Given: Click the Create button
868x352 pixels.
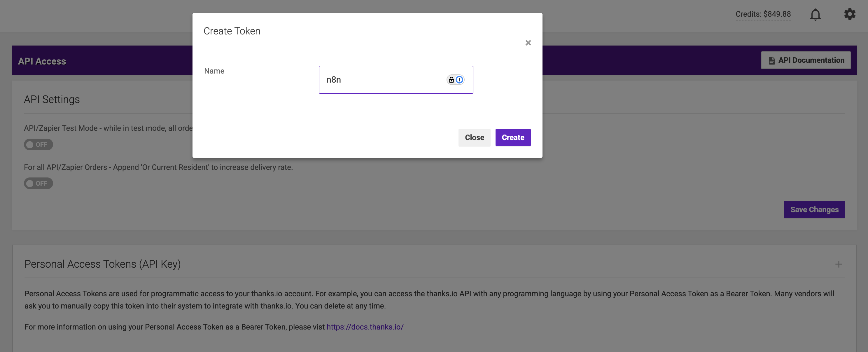Looking at the screenshot, I should (513, 137).
